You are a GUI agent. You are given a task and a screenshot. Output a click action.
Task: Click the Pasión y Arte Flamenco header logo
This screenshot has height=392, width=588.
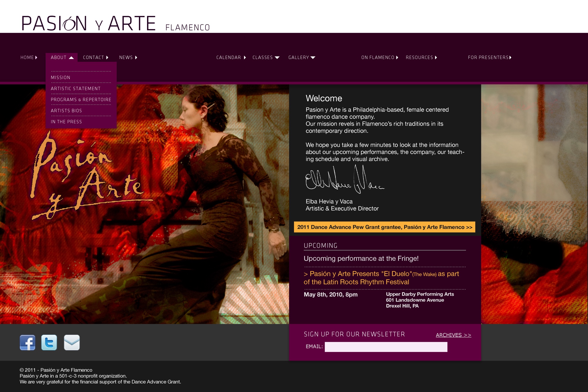[x=116, y=24]
